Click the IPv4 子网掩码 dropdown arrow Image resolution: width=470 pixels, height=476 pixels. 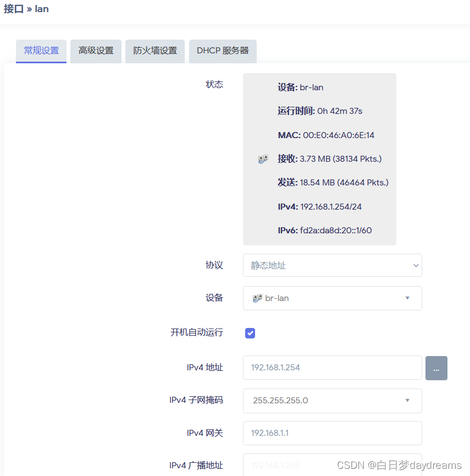[x=408, y=401]
